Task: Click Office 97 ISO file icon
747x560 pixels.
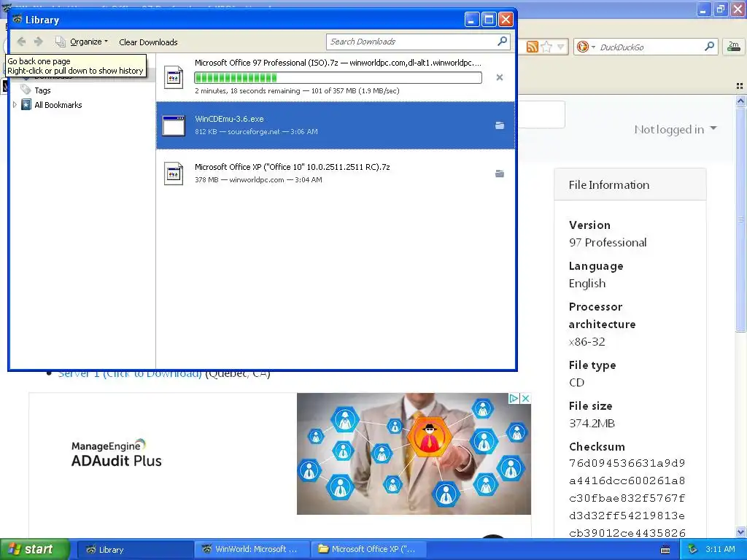Action: click(174, 77)
